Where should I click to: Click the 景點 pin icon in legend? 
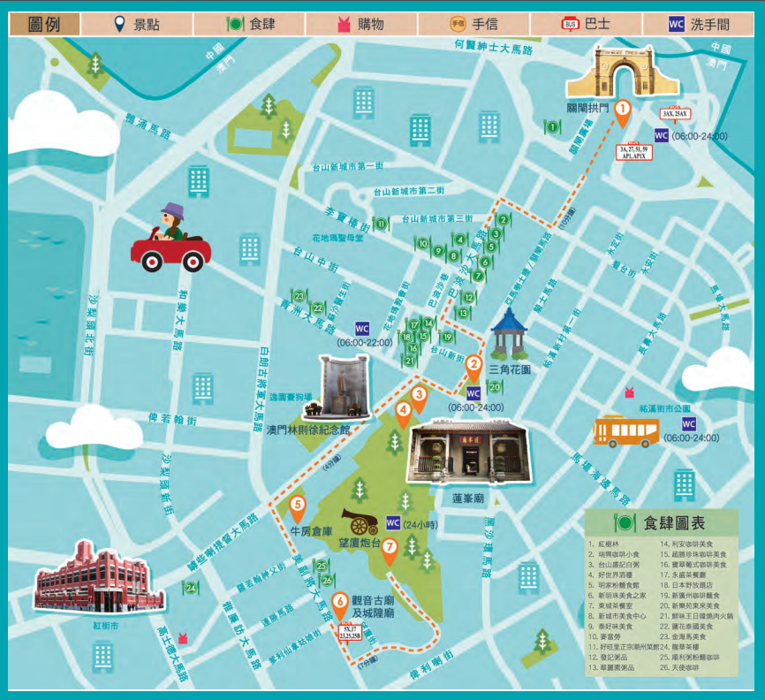(x=120, y=24)
